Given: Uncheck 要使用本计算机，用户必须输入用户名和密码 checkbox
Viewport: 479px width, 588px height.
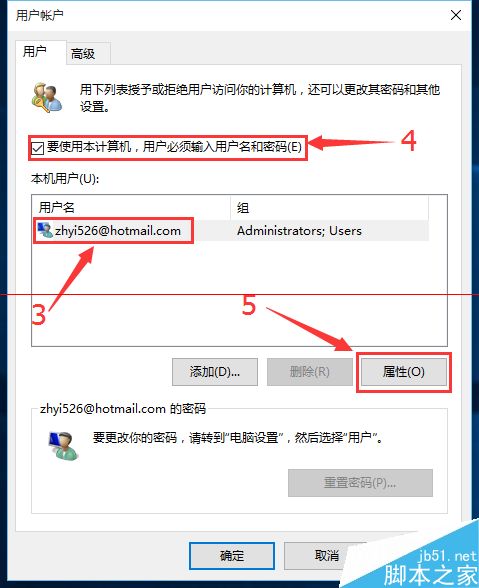Looking at the screenshot, I should [x=38, y=148].
